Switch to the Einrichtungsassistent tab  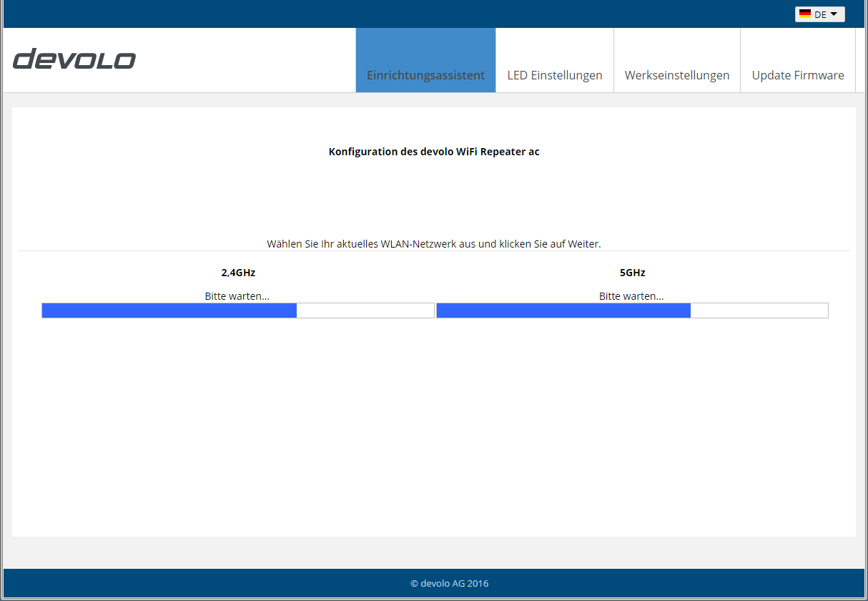pos(425,60)
